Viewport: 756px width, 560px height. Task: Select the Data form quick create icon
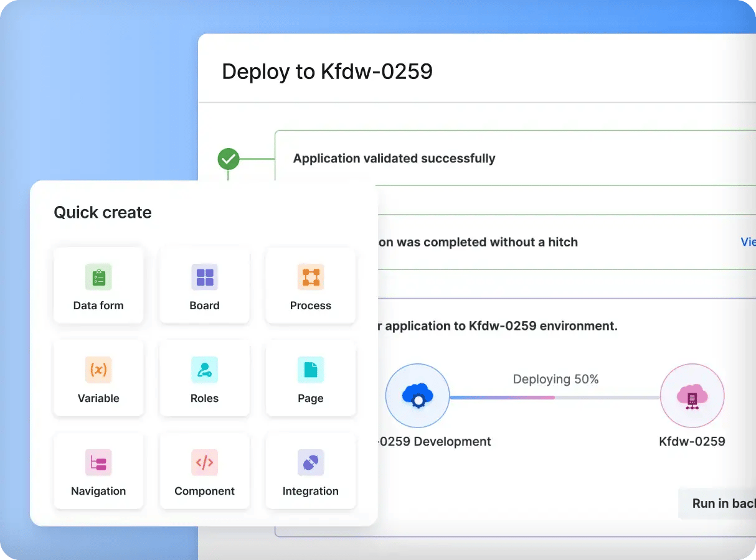(x=98, y=278)
